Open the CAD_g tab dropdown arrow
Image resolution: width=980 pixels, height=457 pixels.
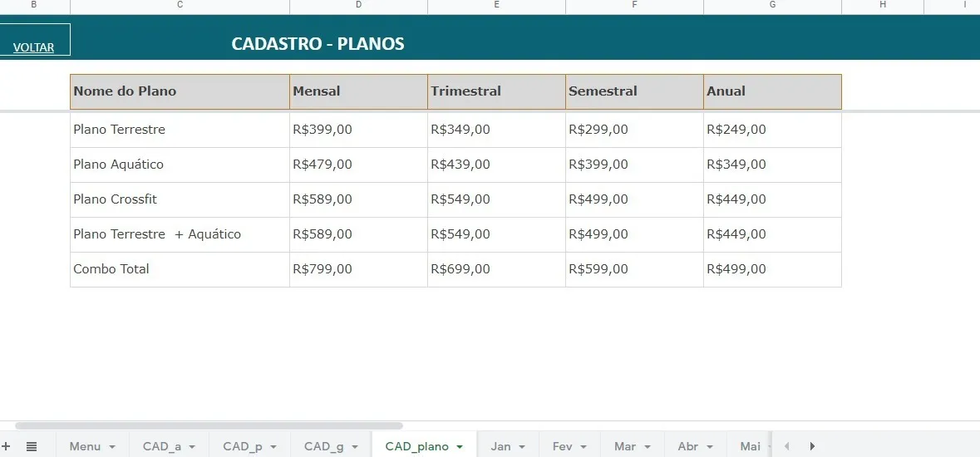click(355, 447)
